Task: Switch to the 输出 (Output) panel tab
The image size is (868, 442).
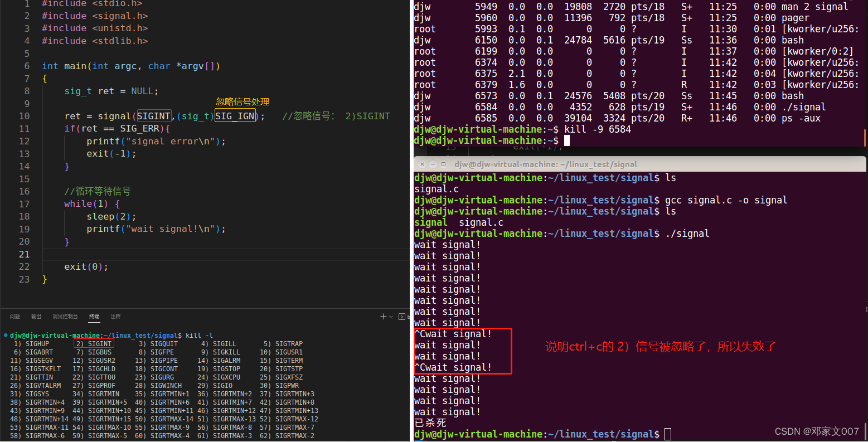Action: [x=36, y=317]
